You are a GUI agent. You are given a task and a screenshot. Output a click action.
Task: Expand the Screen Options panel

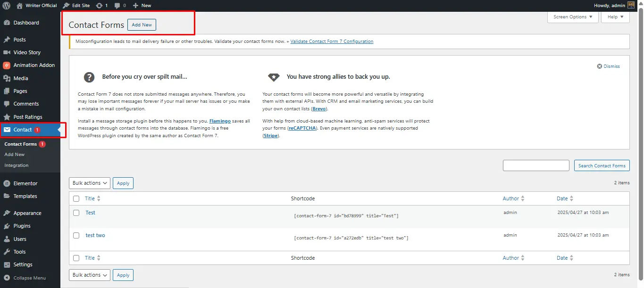[x=573, y=17]
